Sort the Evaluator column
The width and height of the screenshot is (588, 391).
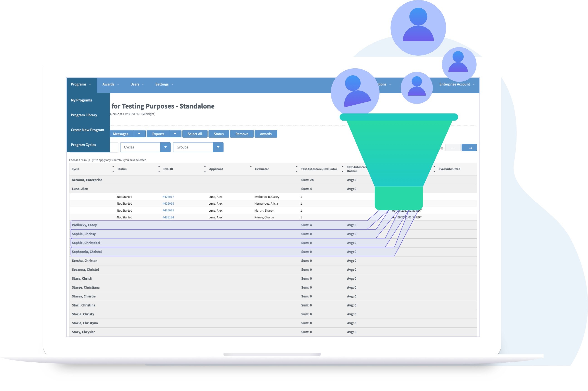(x=296, y=169)
